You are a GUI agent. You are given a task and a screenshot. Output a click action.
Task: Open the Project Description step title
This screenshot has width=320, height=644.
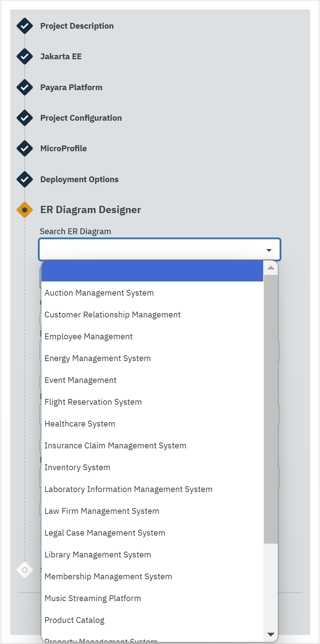tap(77, 26)
